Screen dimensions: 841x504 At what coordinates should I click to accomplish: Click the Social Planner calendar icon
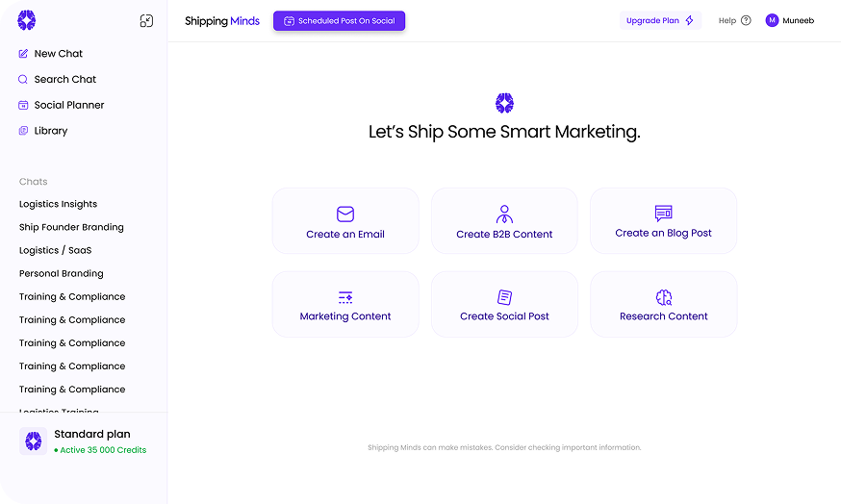click(23, 105)
